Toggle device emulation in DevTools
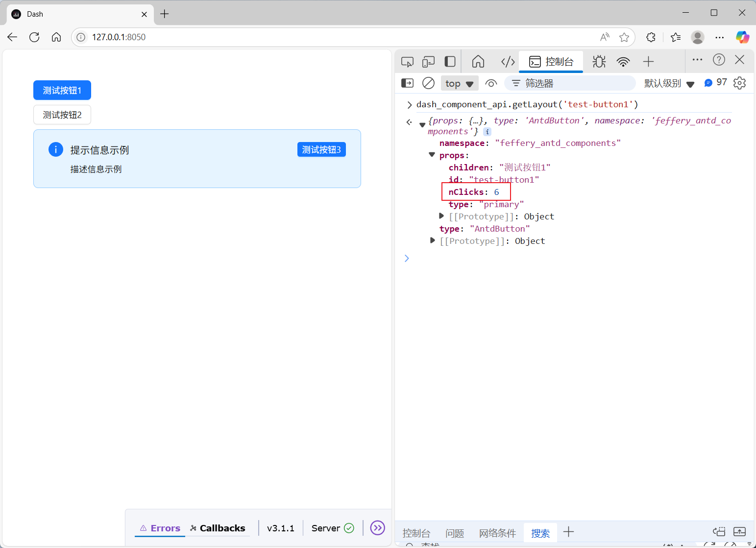 click(x=429, y=62)
